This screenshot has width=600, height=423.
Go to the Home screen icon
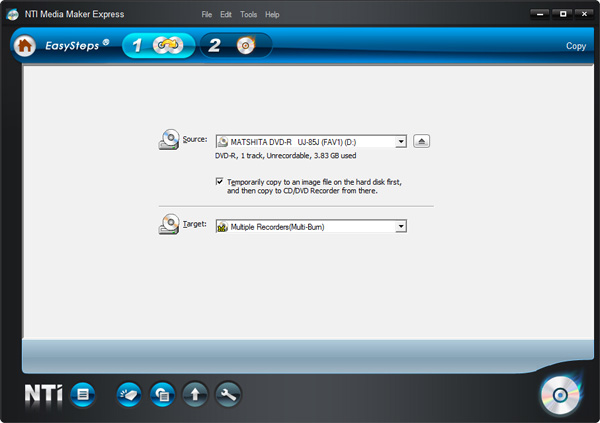pos(25,46)
